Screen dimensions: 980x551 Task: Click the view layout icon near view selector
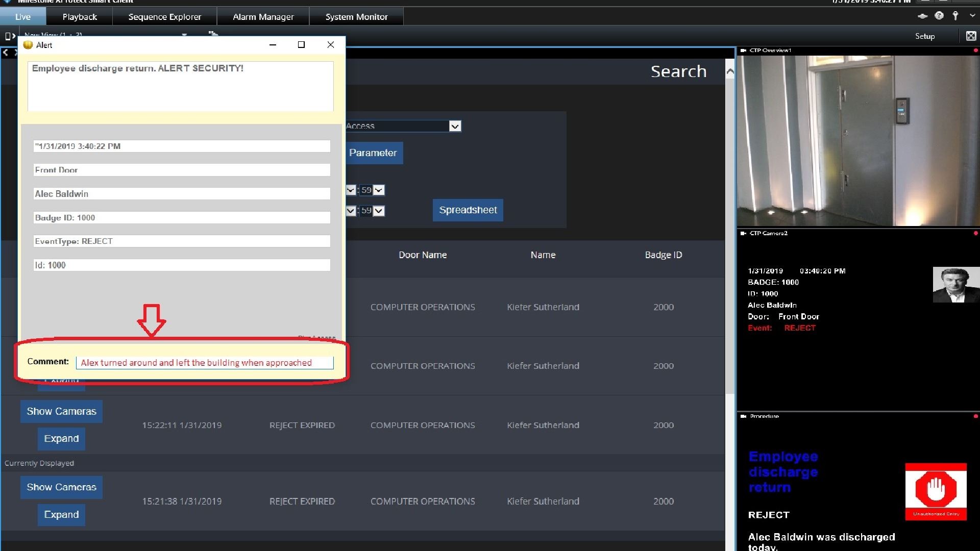[x=213, y=34]
